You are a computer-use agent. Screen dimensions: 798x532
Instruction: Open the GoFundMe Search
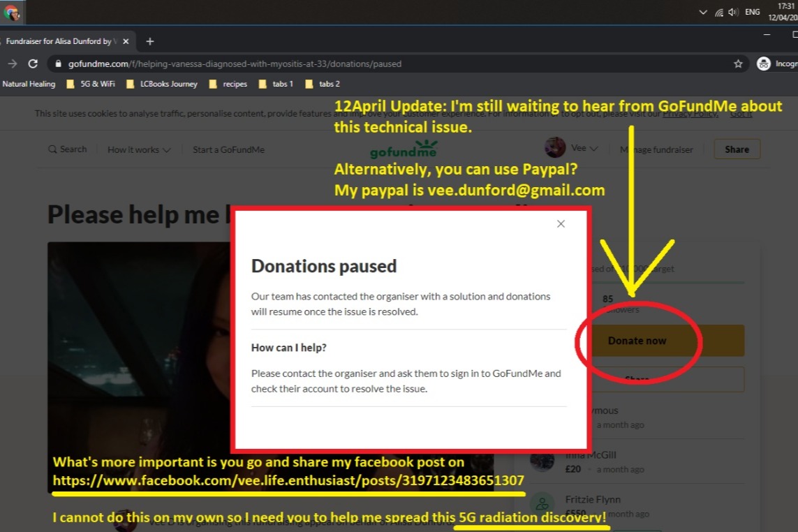(68, 149)
